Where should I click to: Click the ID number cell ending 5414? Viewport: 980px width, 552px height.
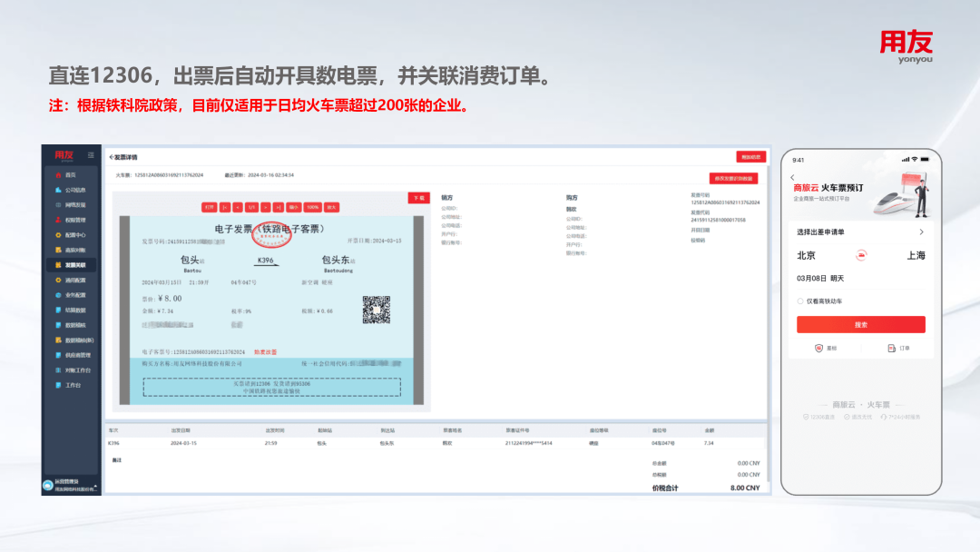529,443
